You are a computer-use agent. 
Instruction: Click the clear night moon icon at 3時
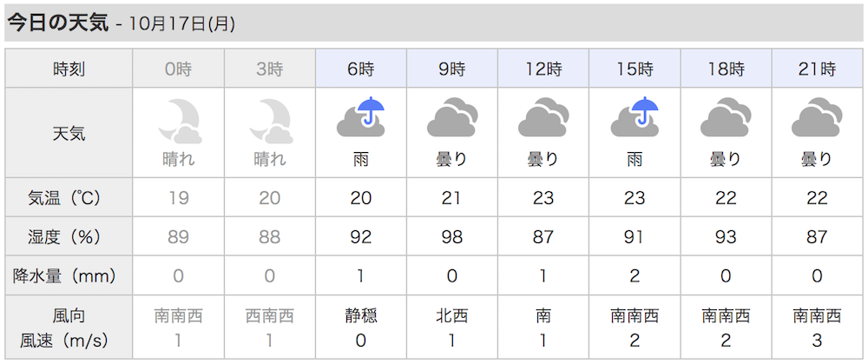click(x=270, y=122)
